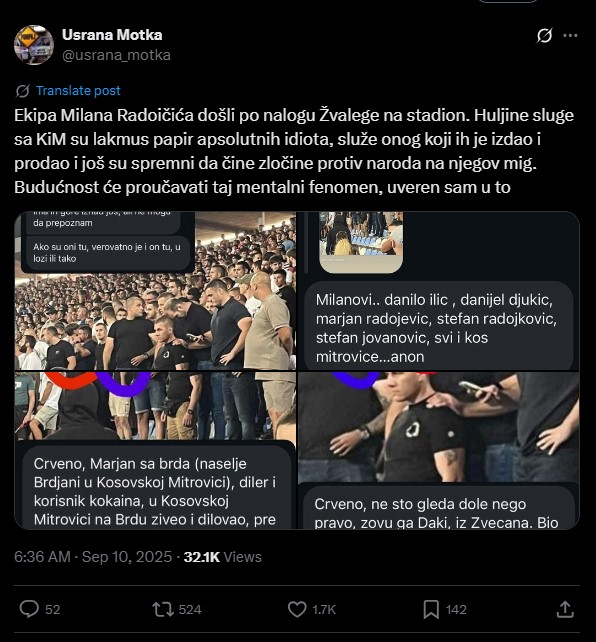Viewport: 596px width, 642px height.
Task: Bookmark this post
Action: point(431,609)
